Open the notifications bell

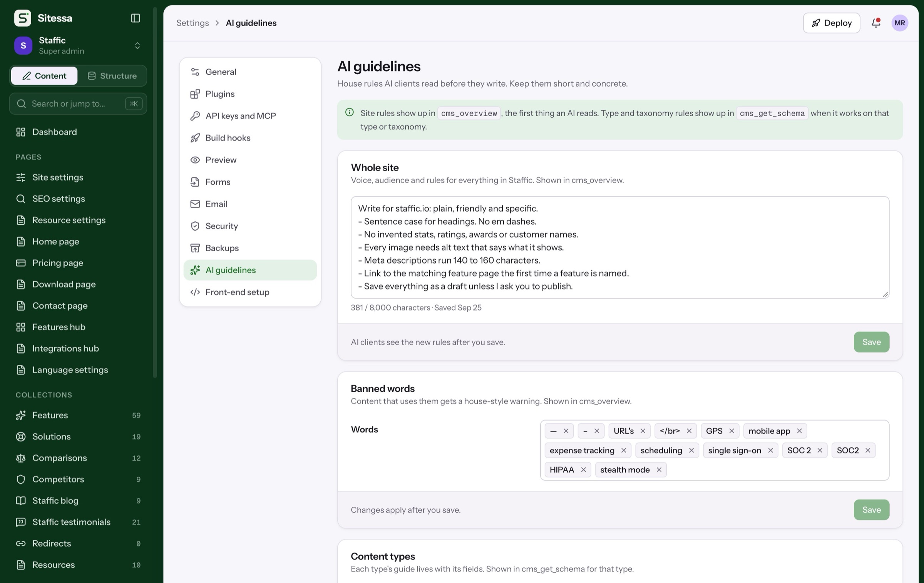876,23
